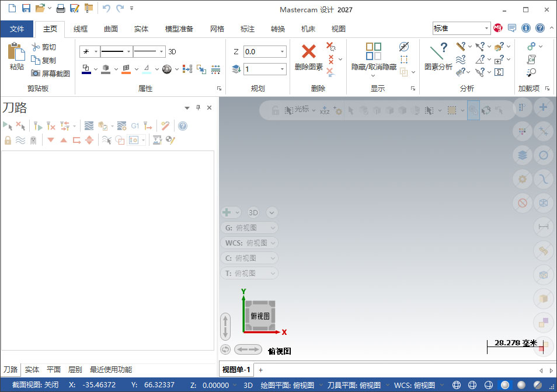Screen dimensions: 557x392
Task: Click the Open folder icon
Action: [40, 8]
